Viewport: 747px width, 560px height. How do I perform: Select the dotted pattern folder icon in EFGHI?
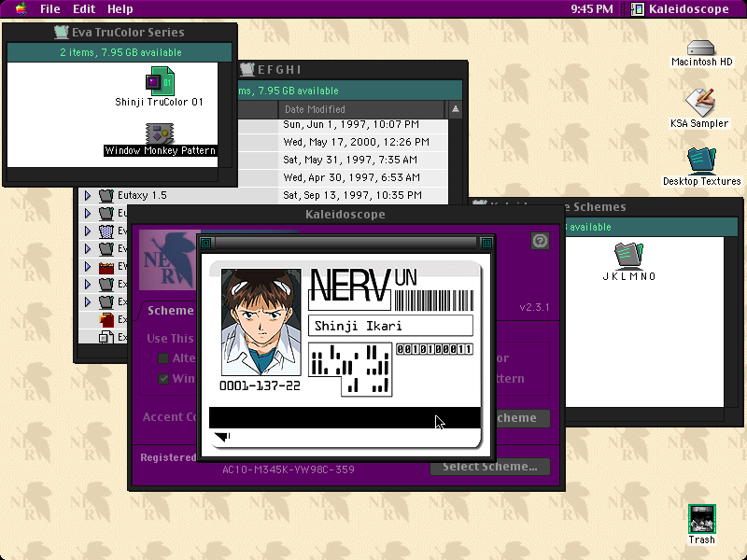106,231
